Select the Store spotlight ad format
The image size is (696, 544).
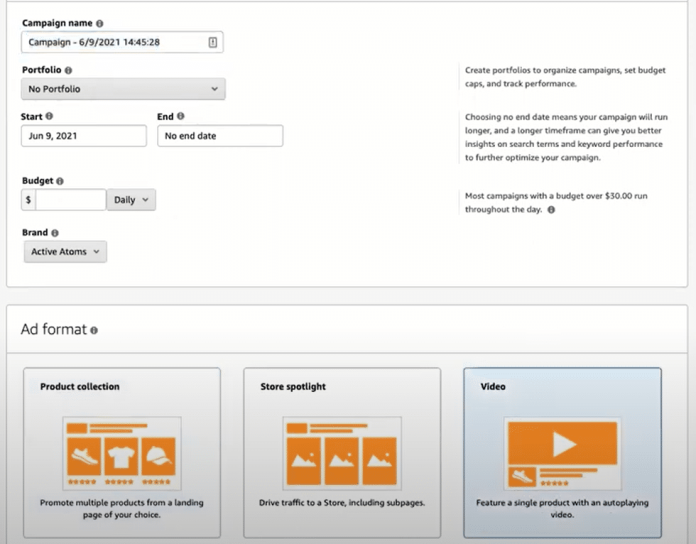(342, 452)
